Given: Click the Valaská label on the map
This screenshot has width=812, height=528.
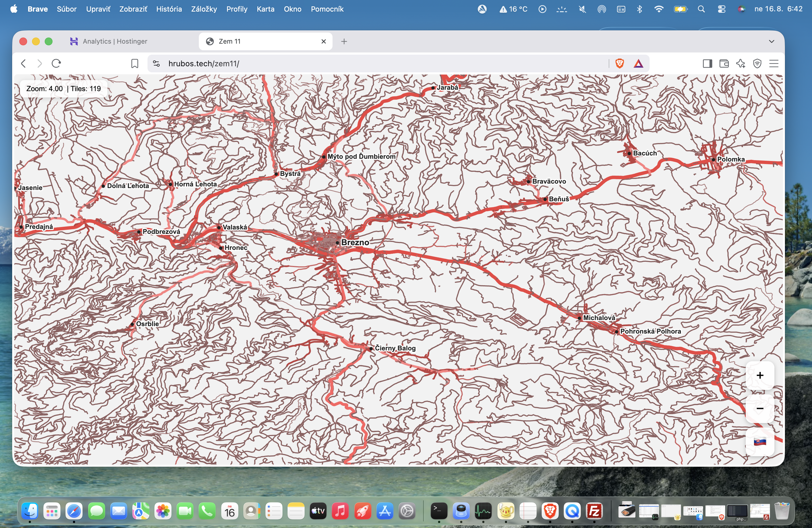Looking at the screenshot, I should pyautogui.click(x=235, y=227).
